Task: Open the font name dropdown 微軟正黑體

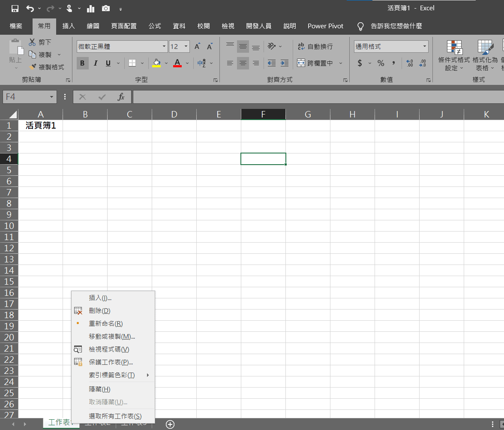Action: (x=164, y=46)
